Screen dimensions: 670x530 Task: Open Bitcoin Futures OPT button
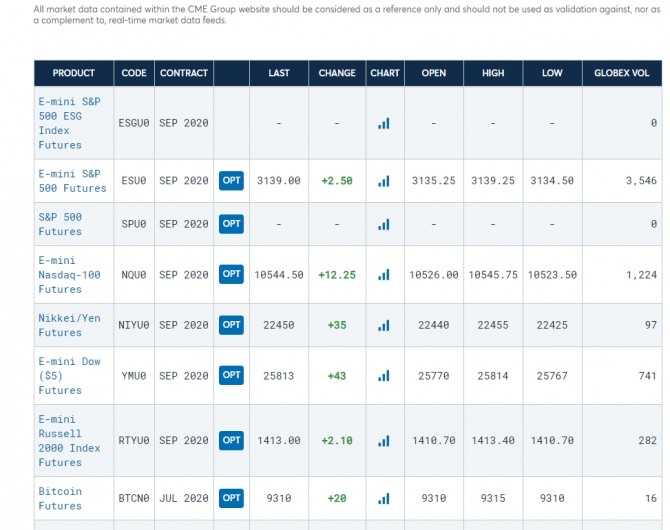coord(231,498)
